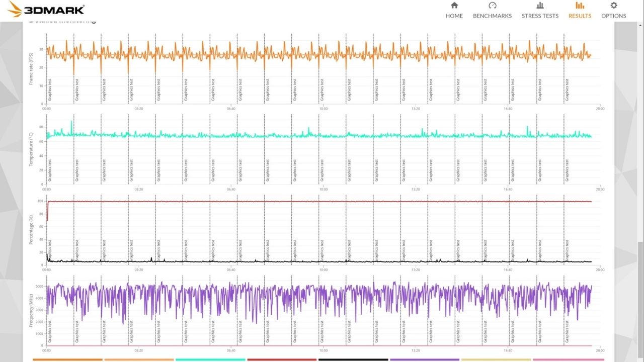Toggle the purple frequency legend bar
644x362 pixels.
click(x=425, y=359)
